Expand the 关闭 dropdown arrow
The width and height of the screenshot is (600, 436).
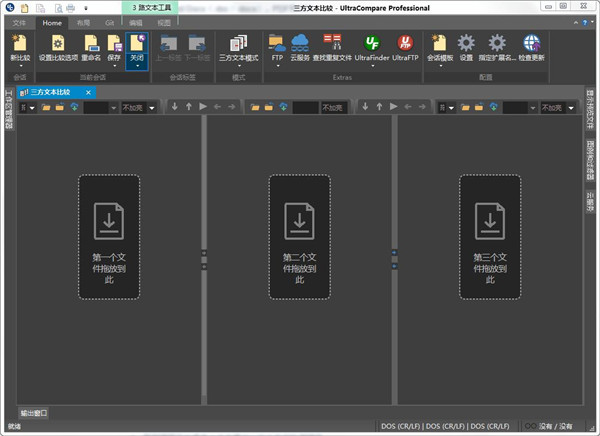click(137, 66)
